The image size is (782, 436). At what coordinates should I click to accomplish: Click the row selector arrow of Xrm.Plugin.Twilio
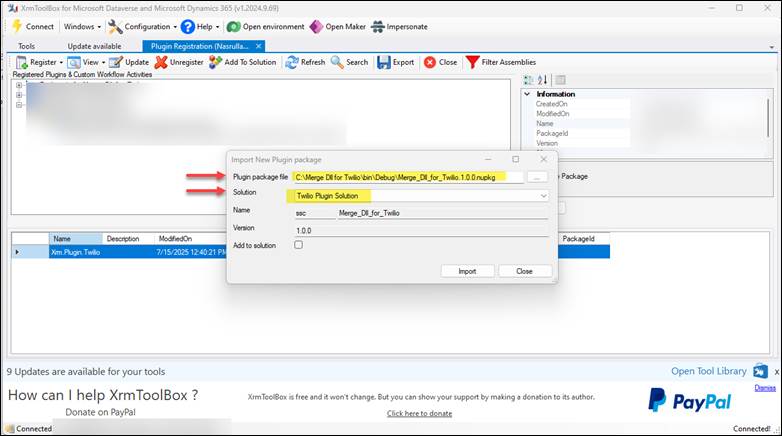17,252
